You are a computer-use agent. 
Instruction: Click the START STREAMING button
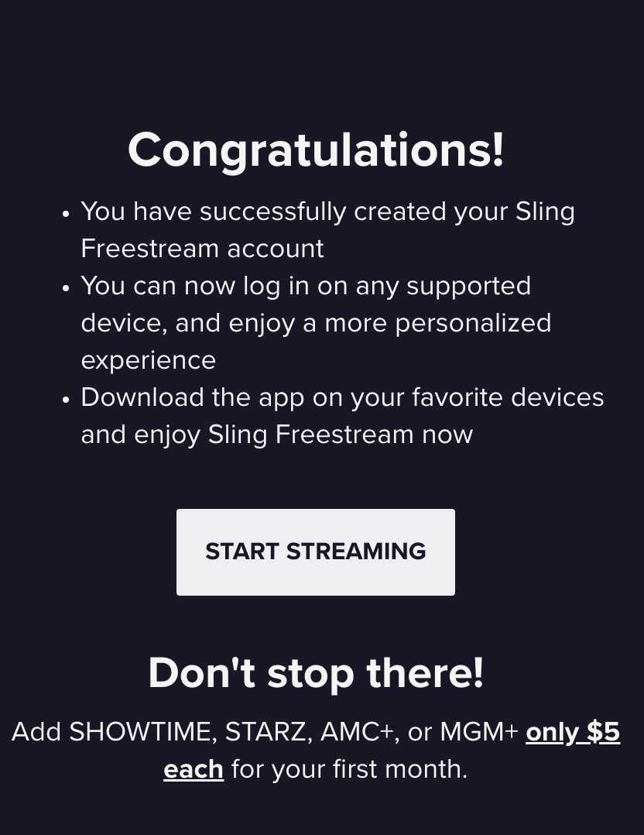click(315, 552)
